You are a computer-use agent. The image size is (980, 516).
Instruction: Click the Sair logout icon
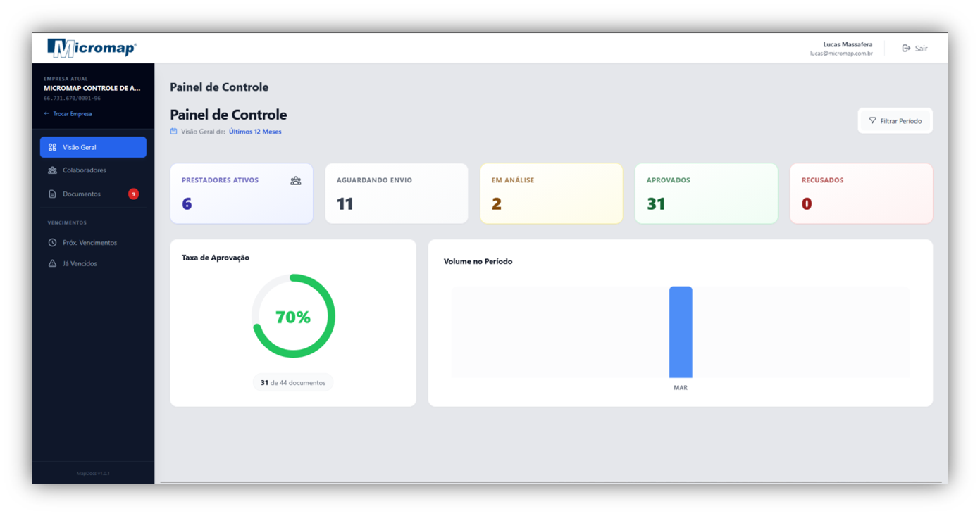click(x=906, y=49)
